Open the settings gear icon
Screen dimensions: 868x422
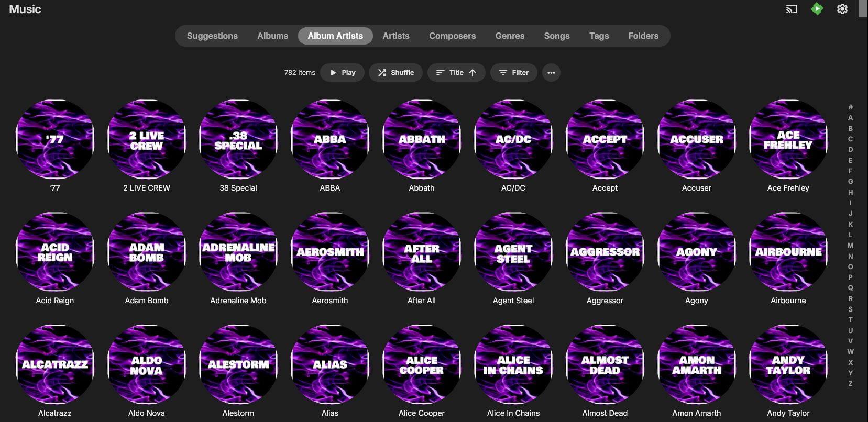(842, 9)
